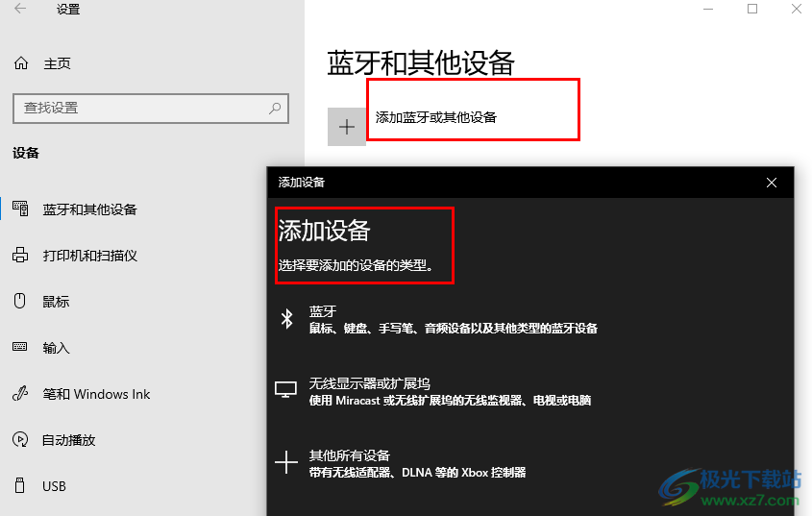Close the 添加设备 dialog
812x516 pixels.
(772, 183)
